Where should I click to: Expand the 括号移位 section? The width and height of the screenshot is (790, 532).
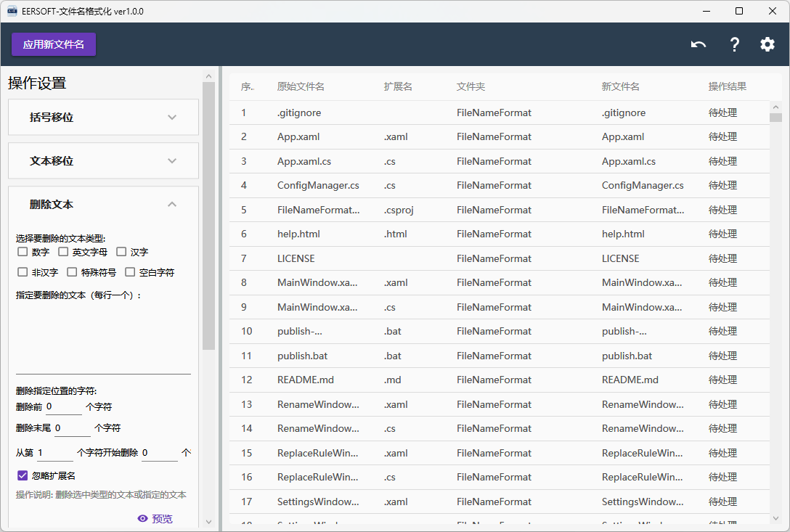pos(103,117)
